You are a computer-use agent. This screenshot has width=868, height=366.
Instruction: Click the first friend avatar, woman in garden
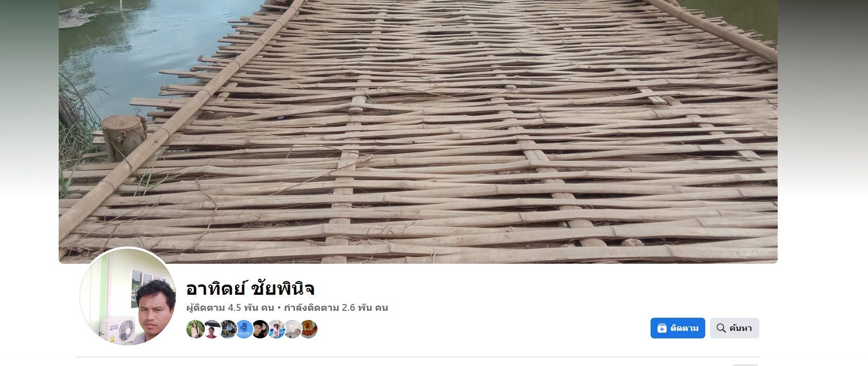(196, 329)
